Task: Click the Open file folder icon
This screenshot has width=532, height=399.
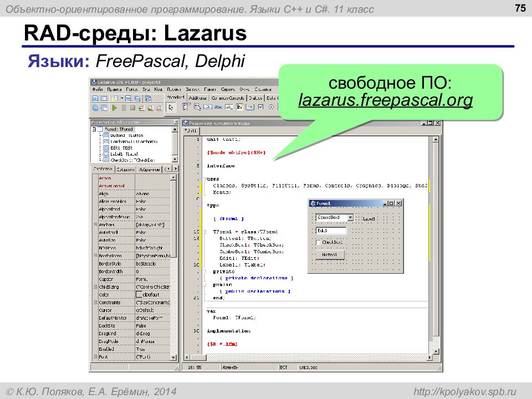Action: (x=115, y=99)
